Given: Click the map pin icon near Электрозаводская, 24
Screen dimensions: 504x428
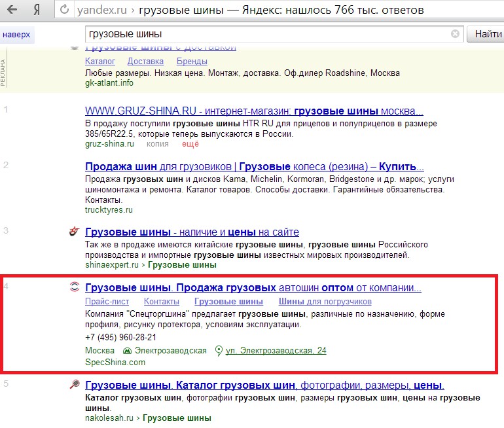Looking at the screenshot, I should pyautogui.click(x=219, y=351).
